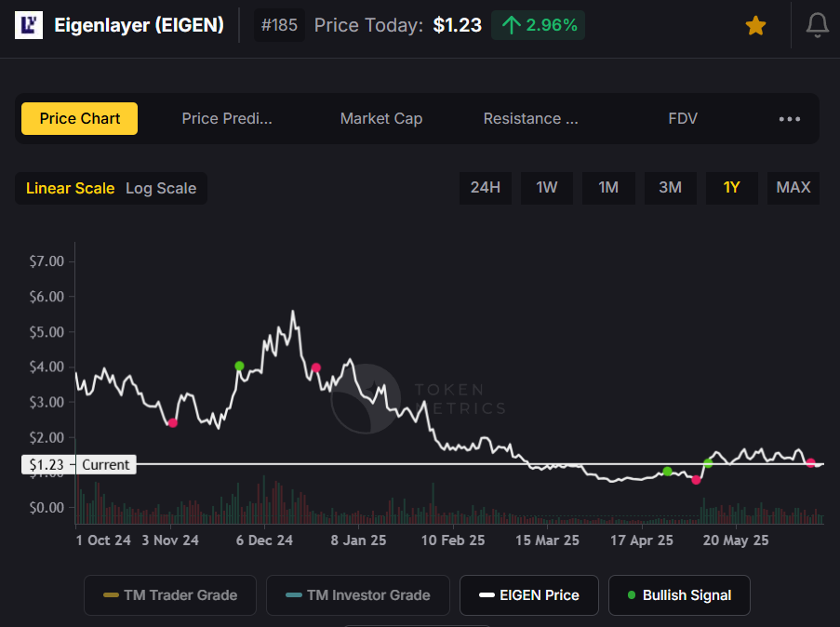Click the pink marker at the chart's right end
Viewport: 840px width, 627px height.
(x=810, y=463)
